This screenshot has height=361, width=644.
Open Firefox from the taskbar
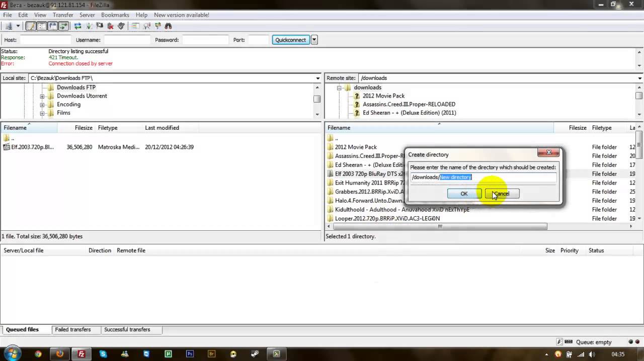[x=60, y=354]
